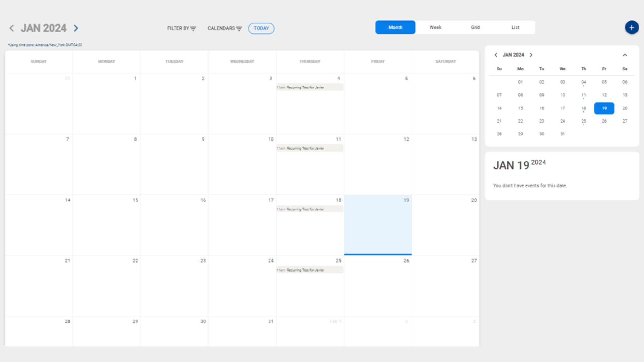Go to next month using main right arrow

click(76, 28)
